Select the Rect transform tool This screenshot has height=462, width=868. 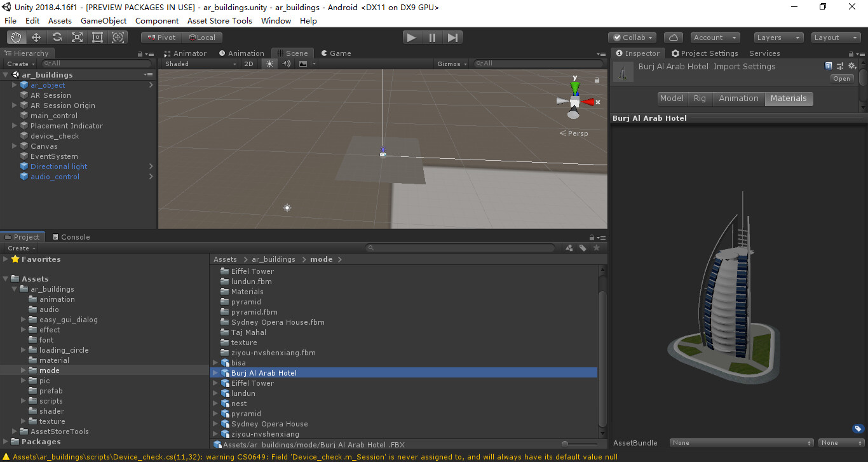click(x=97, y=37)
